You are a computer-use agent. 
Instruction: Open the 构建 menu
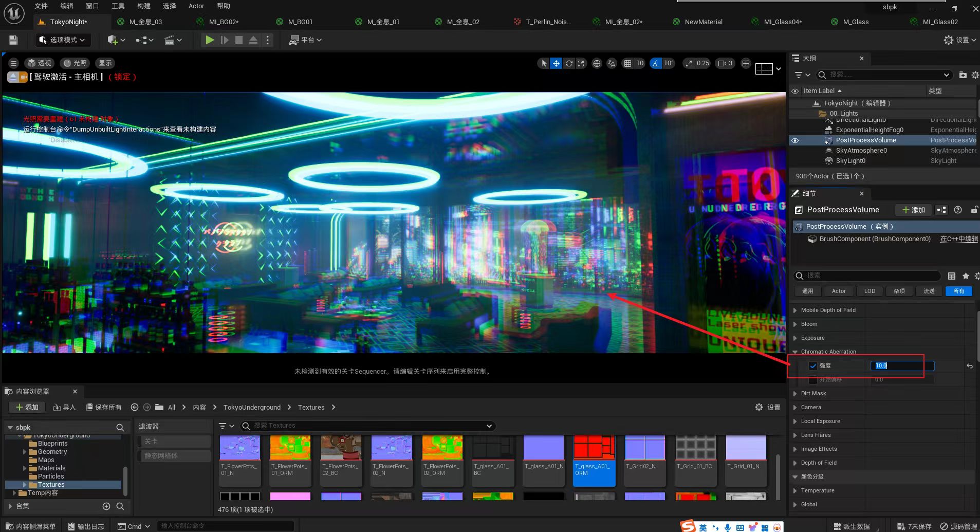click(144, 6)
